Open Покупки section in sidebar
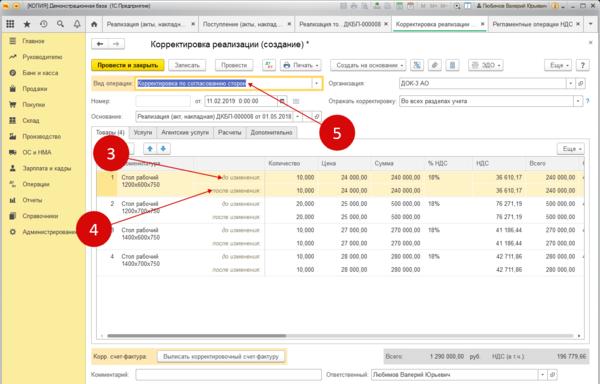 (34, 104)
